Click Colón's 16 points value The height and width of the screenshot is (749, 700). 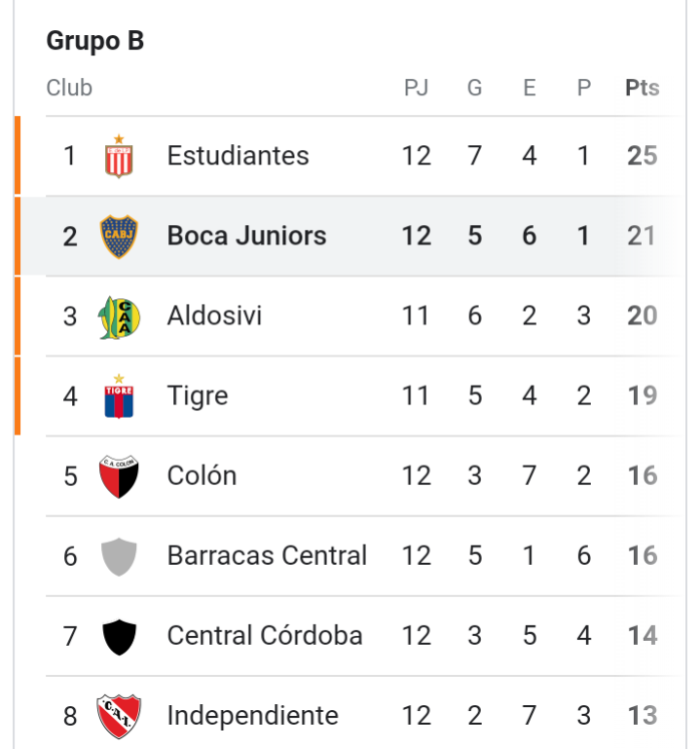tap(643, 475)
